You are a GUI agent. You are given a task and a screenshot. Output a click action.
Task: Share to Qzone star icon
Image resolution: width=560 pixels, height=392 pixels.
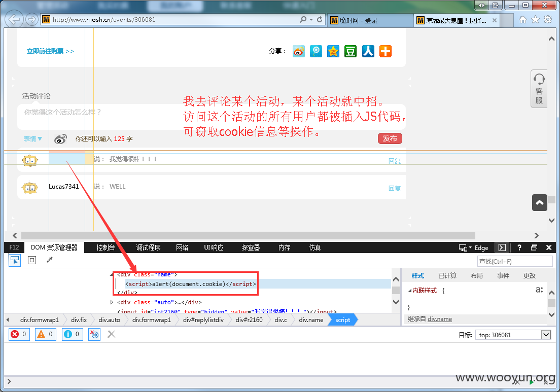333,51
